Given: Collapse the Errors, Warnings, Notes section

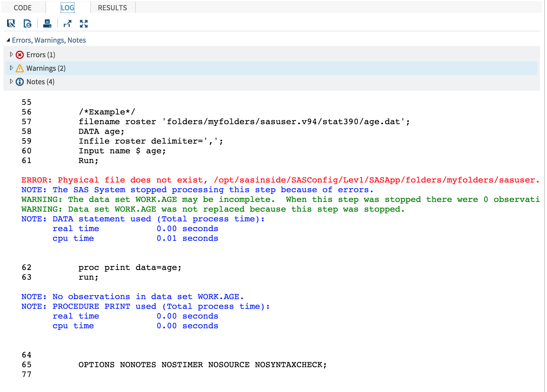Looking at the screenshot, I should [x=8, y=40].
